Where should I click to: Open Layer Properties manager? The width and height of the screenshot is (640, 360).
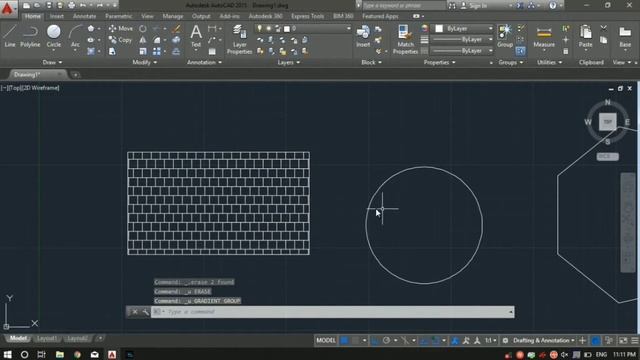pos(240,40)
